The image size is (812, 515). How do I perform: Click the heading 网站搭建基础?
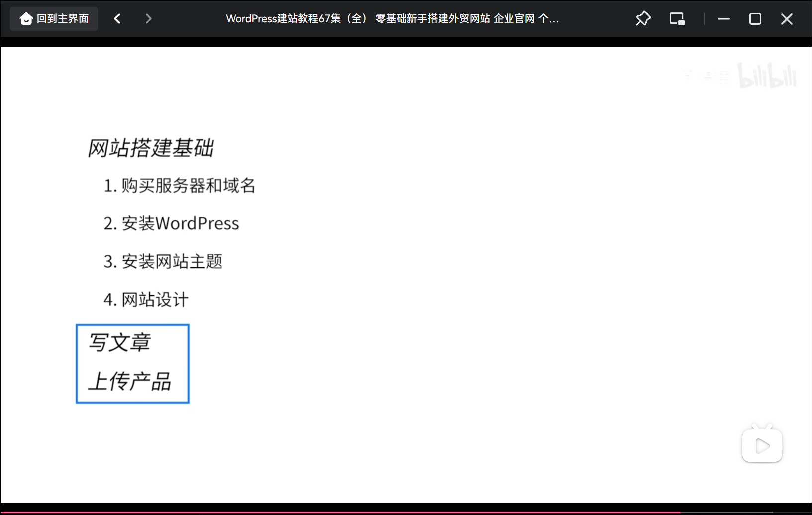tap(151, 148)
